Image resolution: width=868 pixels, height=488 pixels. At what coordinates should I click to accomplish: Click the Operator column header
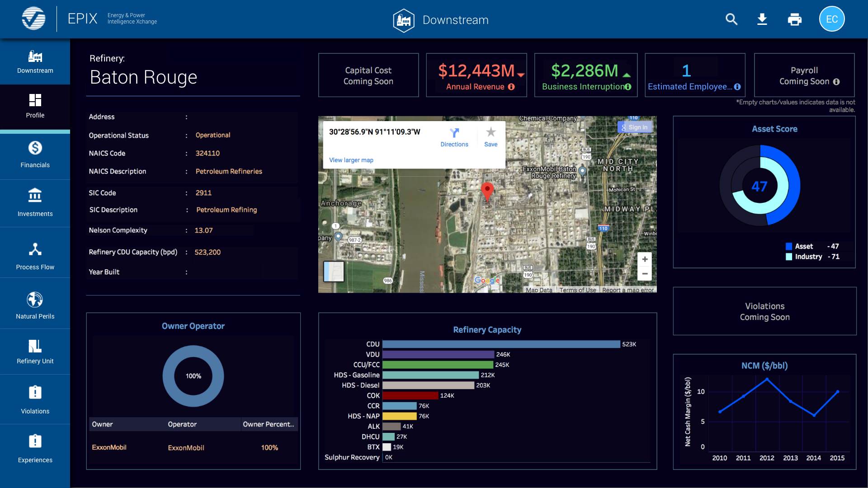point(182,424)
